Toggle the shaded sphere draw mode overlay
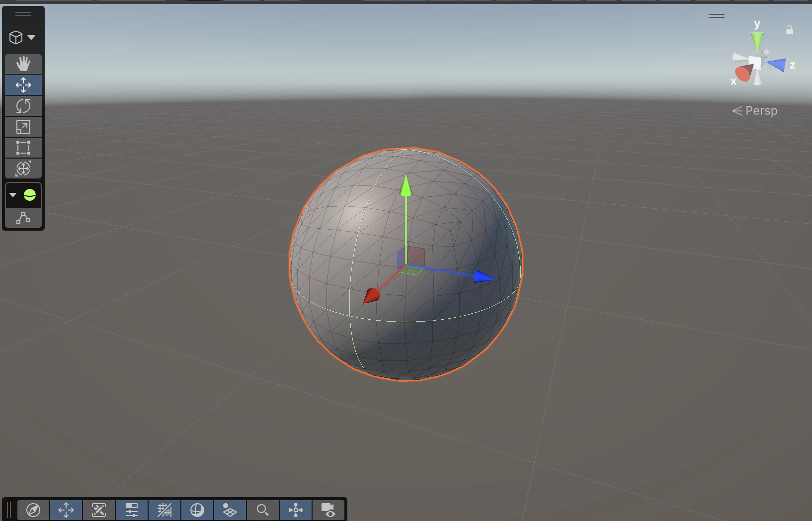Screen dimensions: 812x521 (197, 510)
